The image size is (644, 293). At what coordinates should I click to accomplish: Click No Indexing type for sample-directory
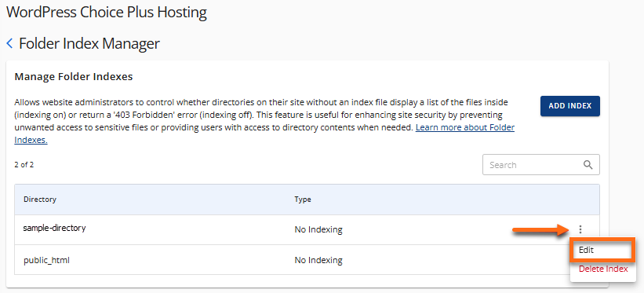318,229
